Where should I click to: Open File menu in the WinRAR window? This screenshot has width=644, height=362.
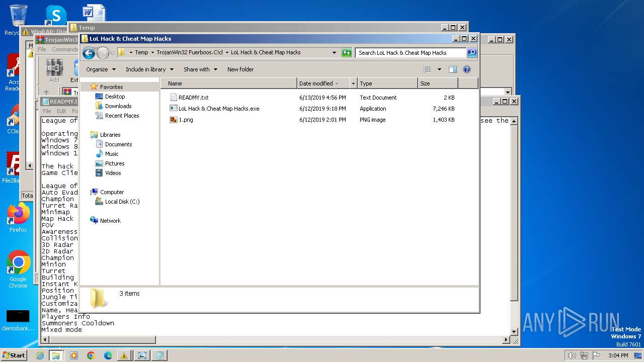[x=42, y=49]
